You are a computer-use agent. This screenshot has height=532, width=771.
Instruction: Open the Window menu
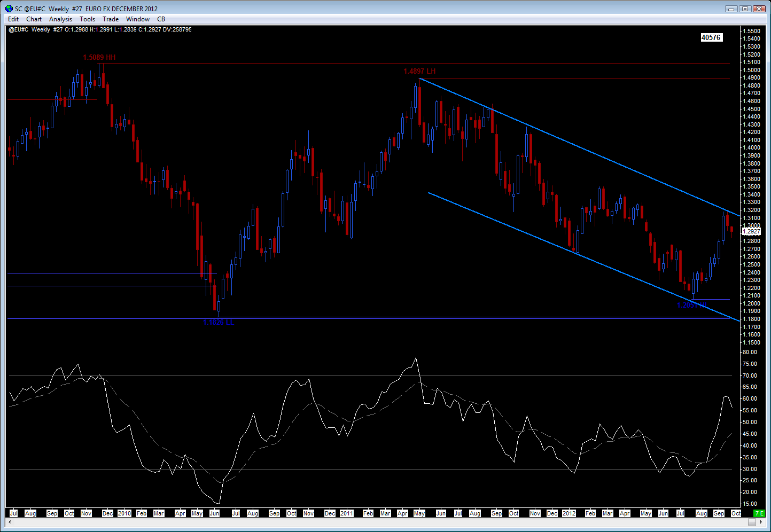click(138, 19)
